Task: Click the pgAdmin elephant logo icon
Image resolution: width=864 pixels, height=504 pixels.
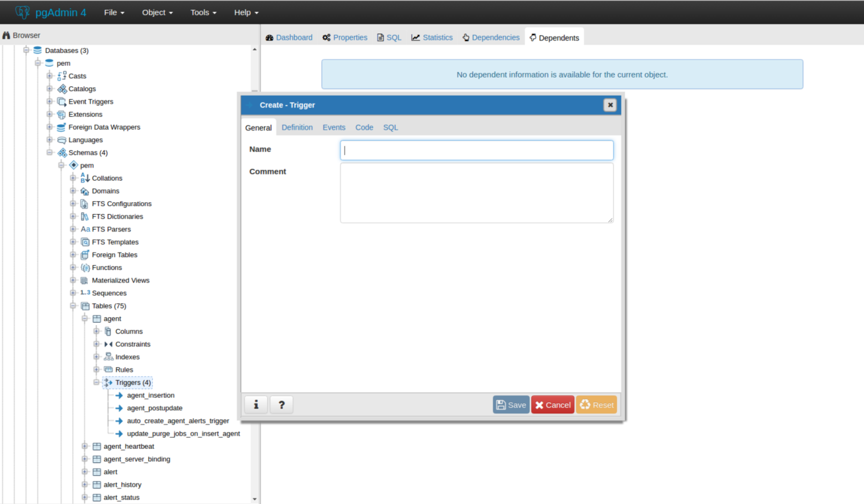Action: coord(23,12)
